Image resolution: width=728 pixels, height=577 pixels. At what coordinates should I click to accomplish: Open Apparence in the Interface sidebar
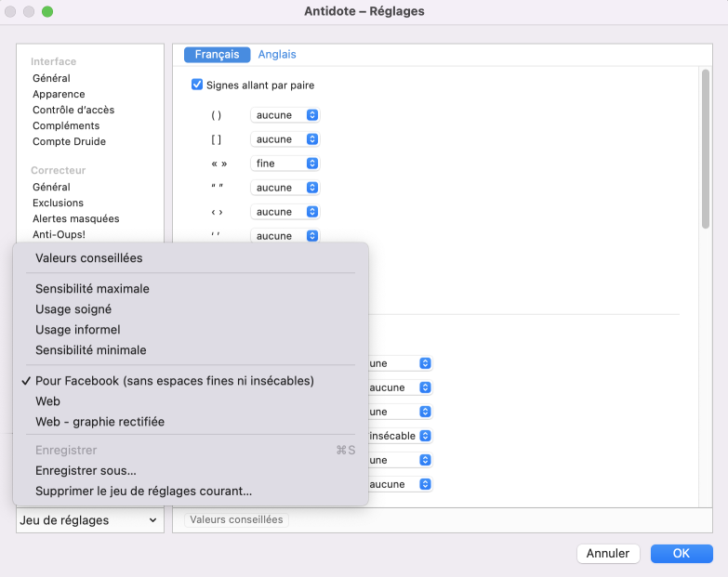coord(59,94)
